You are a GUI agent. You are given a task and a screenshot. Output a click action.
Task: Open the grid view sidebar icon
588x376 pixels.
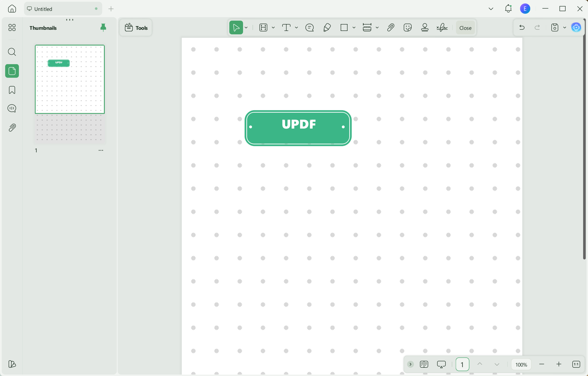[x=12, y=27]
